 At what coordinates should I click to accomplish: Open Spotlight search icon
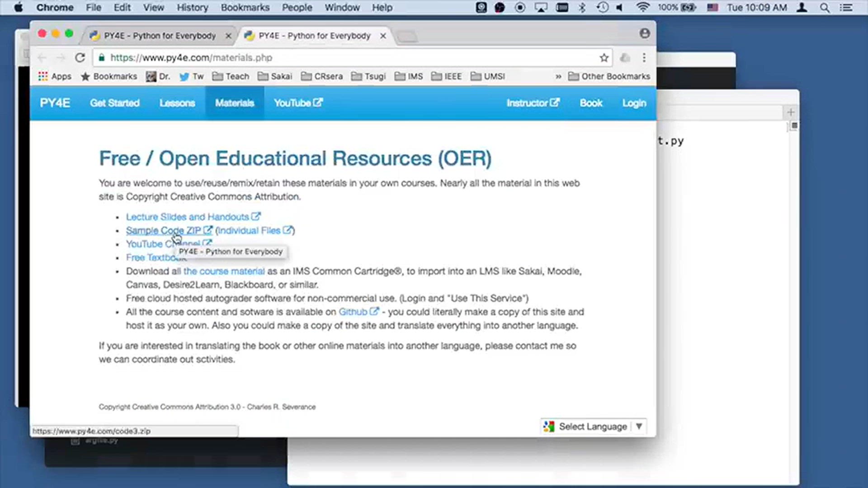[825, 8]
